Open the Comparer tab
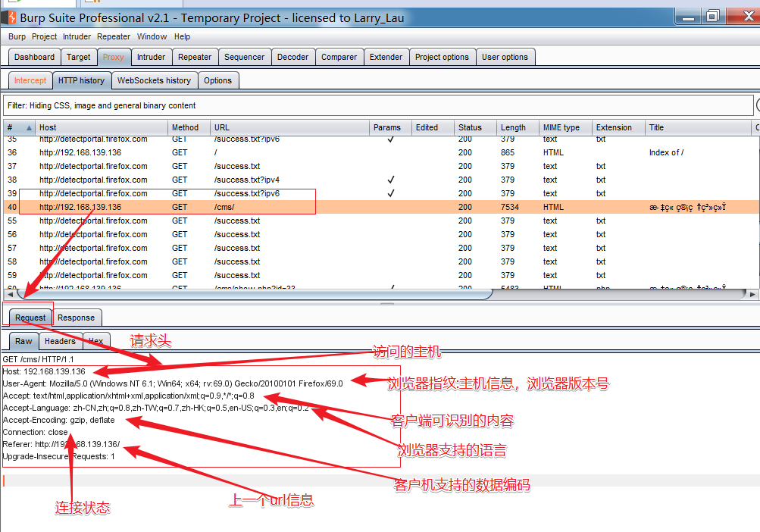Image resolution: width=760 pixels, height=532 pixels. point(339,57)
